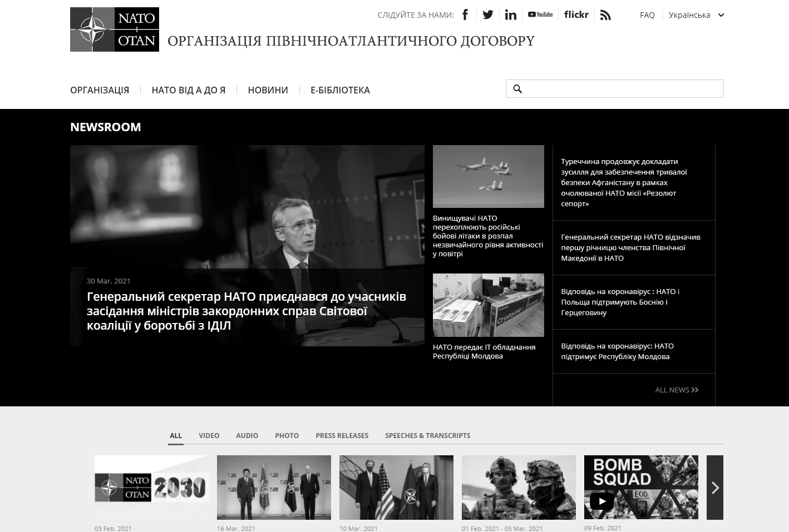This screenshot has height=532, width=789.
Task: Click the 09 Feb. 2021 date text
Action: coord(603,528)
